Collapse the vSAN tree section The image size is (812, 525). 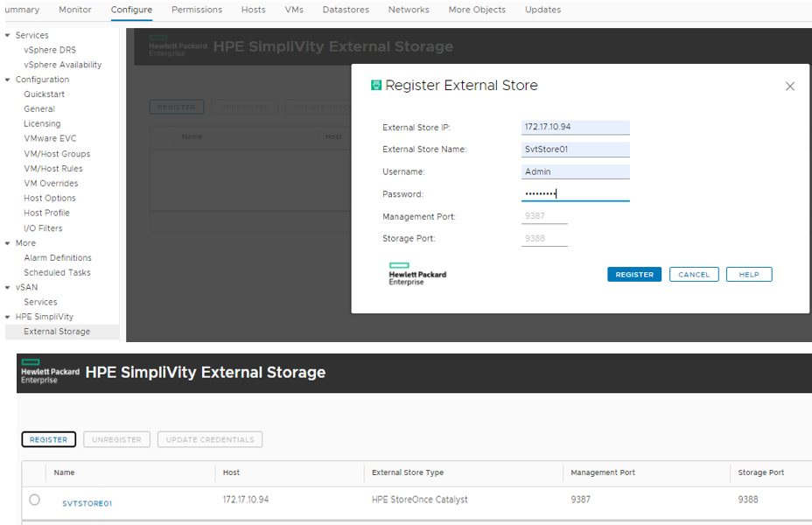click(x=8, y=287)
